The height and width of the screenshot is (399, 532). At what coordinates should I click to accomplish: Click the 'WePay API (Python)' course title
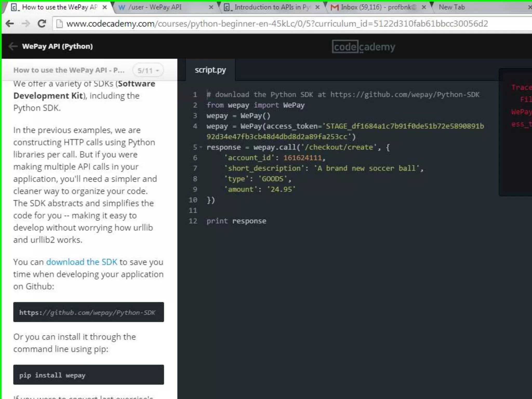click(x=57, y=46)
